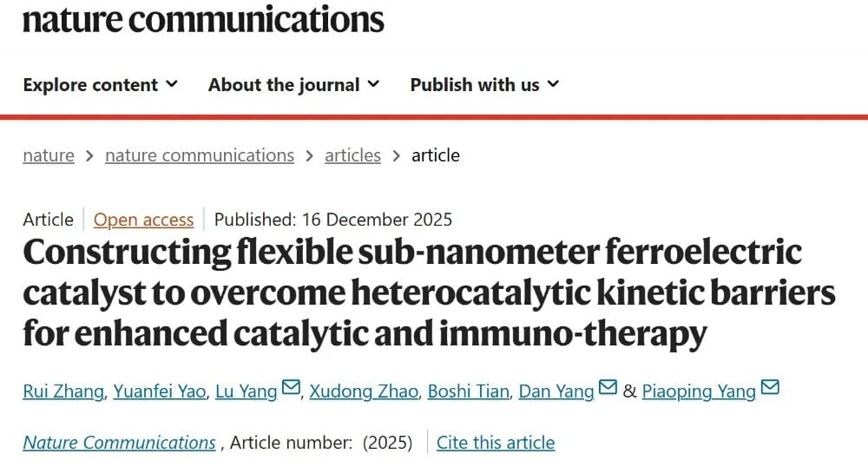
Task: Expand the Publish with us dropdown
Action: 484,85
